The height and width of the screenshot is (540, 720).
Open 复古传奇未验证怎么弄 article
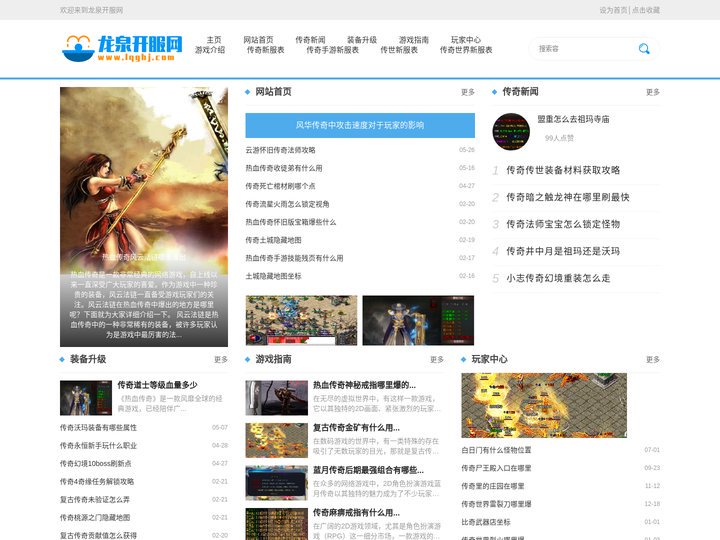pyautogui.click(x=95, y=500)
